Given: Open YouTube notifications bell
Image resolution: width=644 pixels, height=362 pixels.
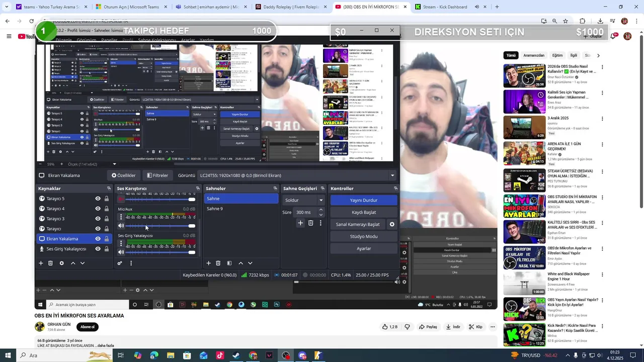Looking at the screenshot, I should 614,36.
